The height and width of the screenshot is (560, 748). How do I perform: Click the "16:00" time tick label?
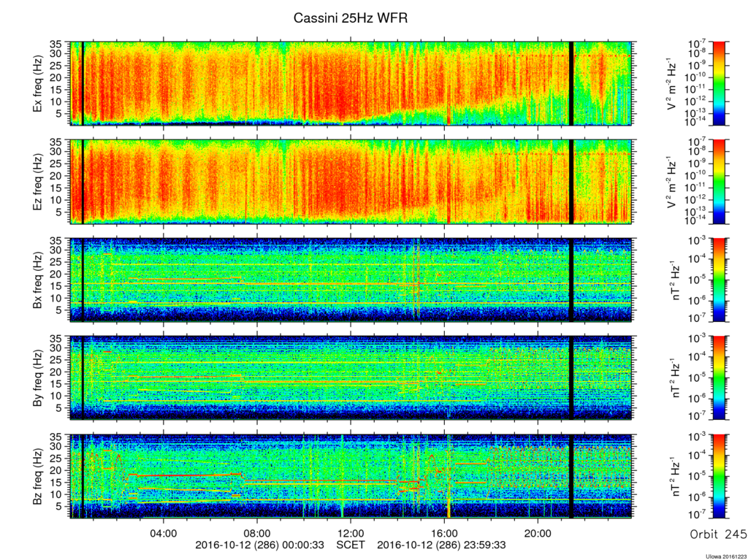444,534
